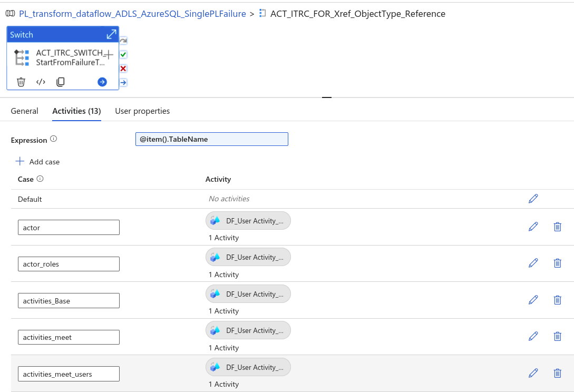Image resolution: width=574 pixels, height=392 pixels.
Task: Click the Add case button
Action: point(37,161)
